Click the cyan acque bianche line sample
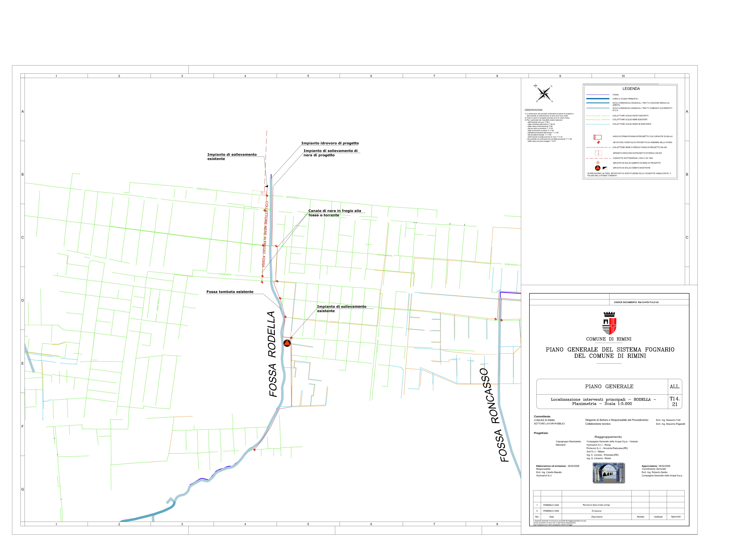 (x=598, y=124)
